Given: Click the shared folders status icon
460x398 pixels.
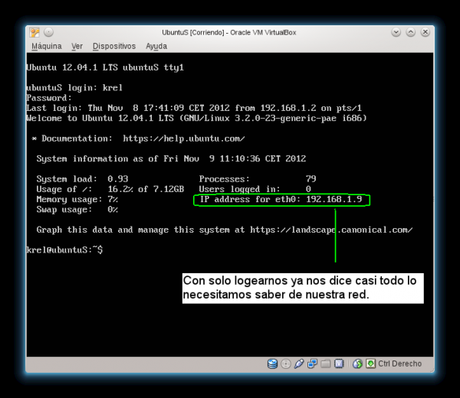Looking at the screenshot, I should pyautogui.click(x=326, y=364).
